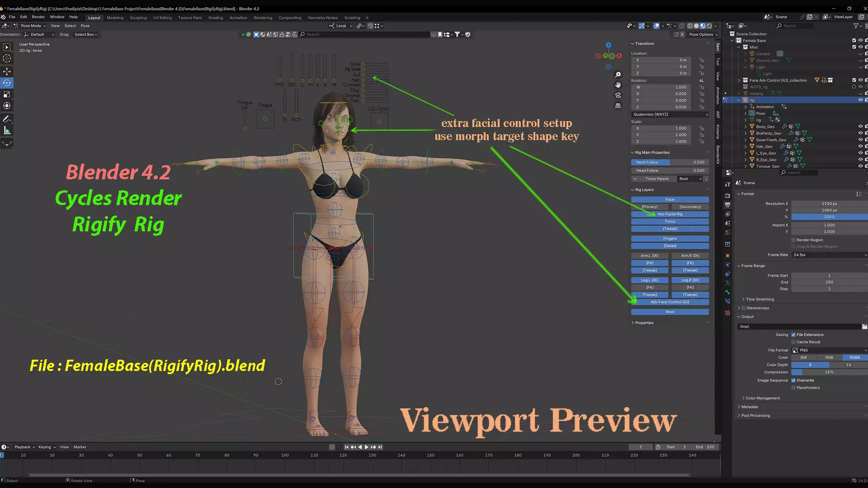Toggle the Adv Face Control GUI layer
This screenshot has width=868, height=488.
(670, 302)
